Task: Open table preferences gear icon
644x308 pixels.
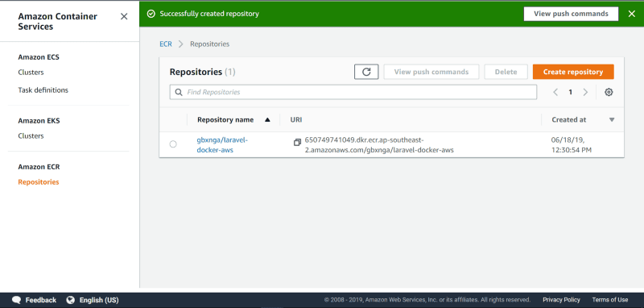Action: pos(609,92)
